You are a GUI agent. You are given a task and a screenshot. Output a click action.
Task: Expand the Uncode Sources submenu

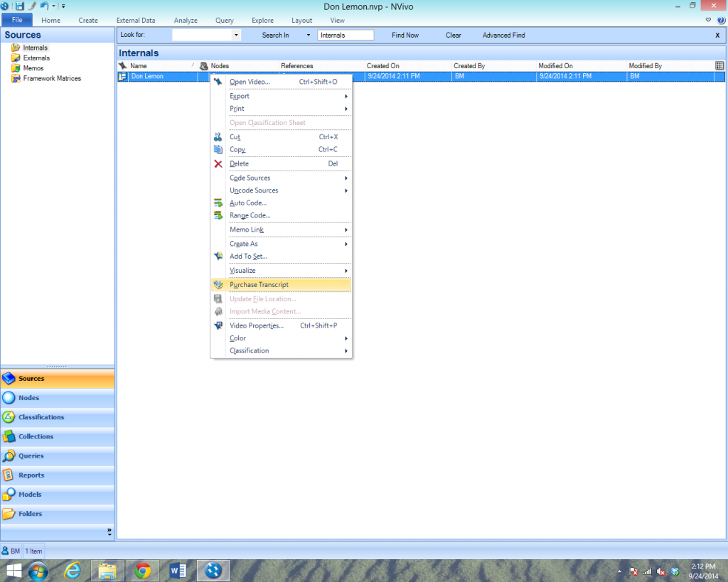(282, 190)
